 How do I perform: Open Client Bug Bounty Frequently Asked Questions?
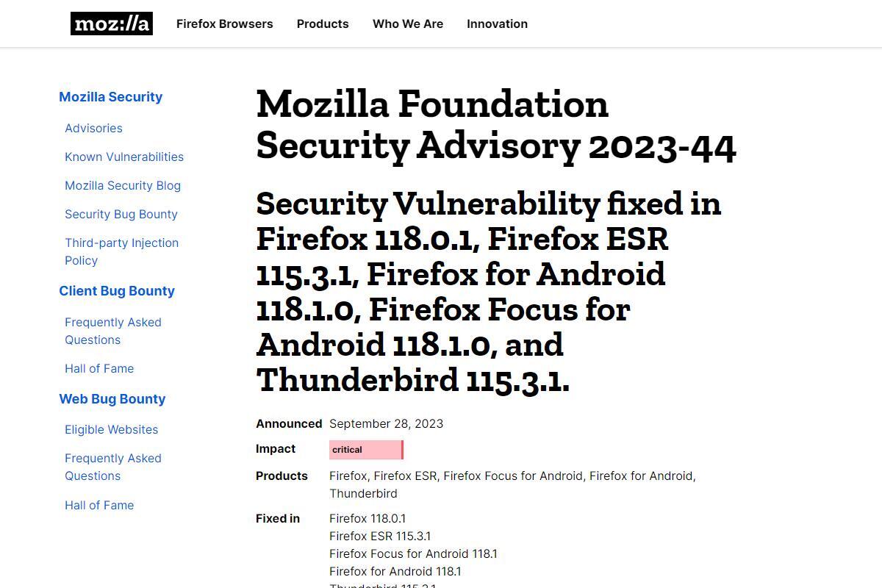113,331
